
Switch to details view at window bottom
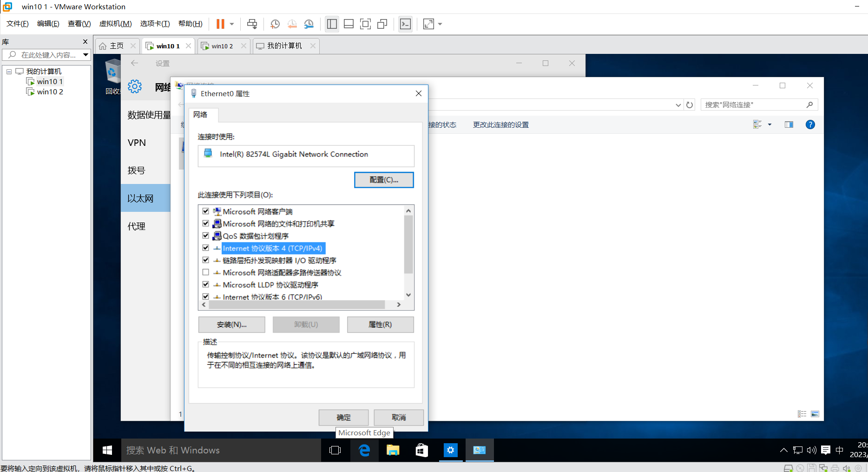(802, 414)
